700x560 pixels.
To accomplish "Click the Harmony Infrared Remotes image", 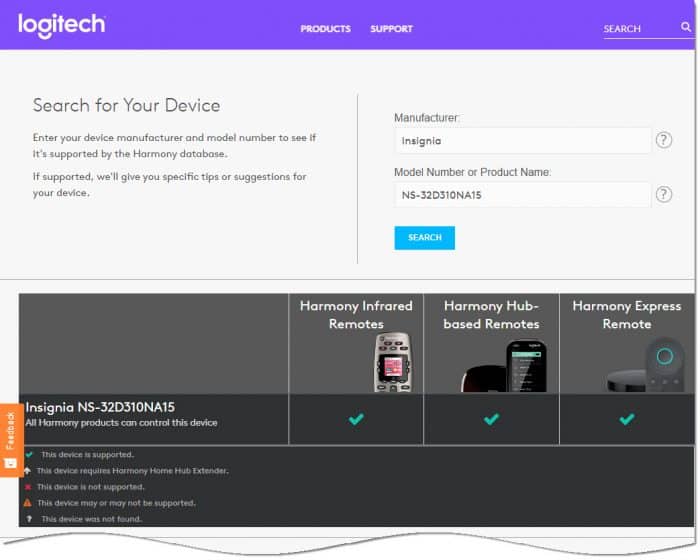I will click(x=393, y=363).
